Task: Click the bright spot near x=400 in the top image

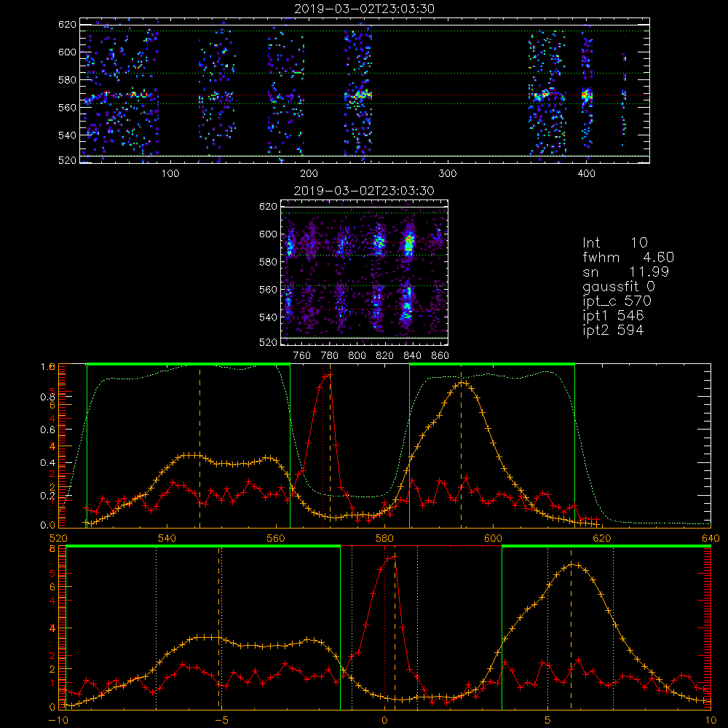Action: 586,95
